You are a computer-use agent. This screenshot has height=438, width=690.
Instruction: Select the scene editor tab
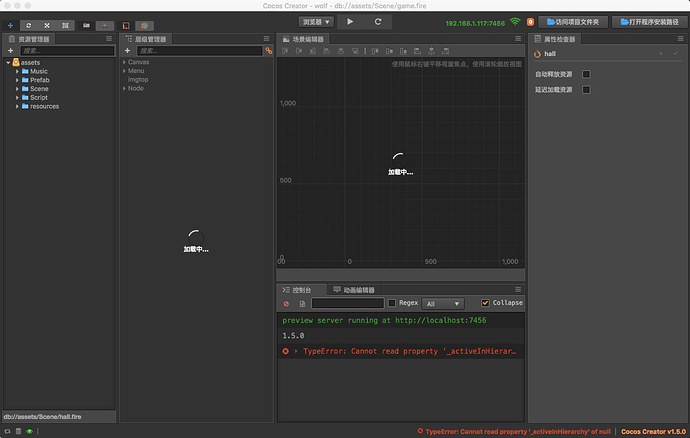(304, 39)
